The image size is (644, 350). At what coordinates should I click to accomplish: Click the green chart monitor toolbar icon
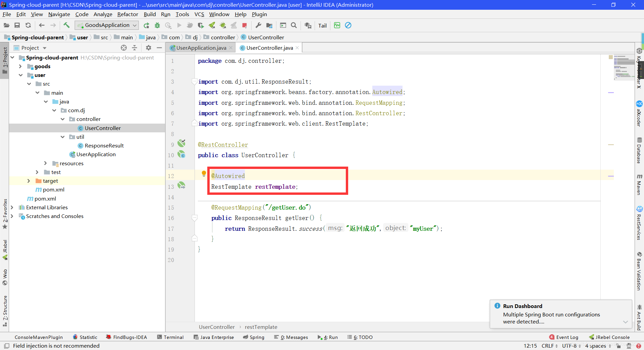point(337,26)
